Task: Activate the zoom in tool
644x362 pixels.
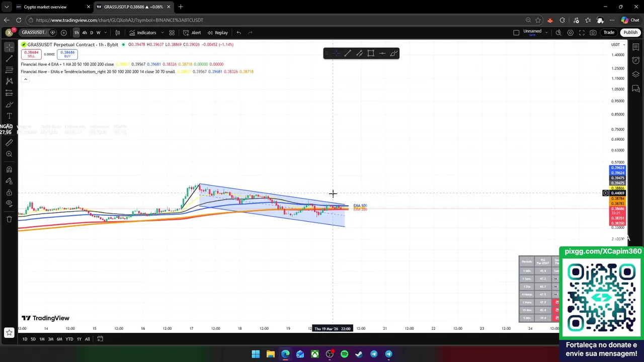Action: click(x=9, y=154)
